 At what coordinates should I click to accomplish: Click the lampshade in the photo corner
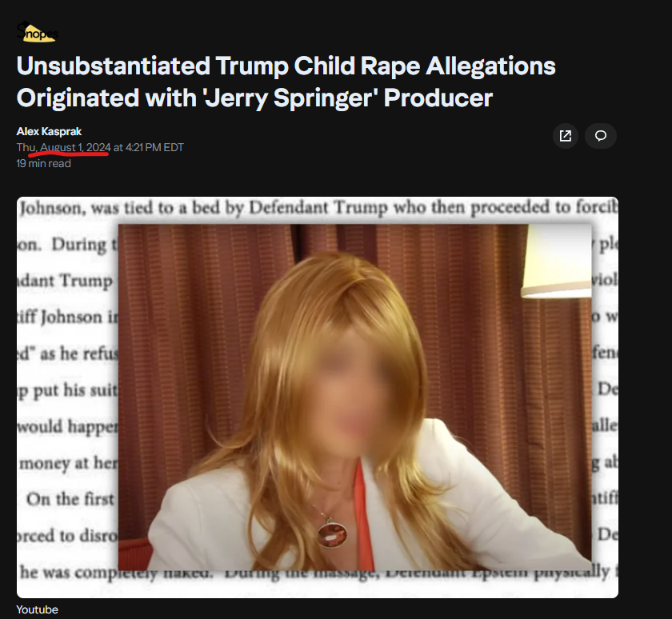click(556, 261)
